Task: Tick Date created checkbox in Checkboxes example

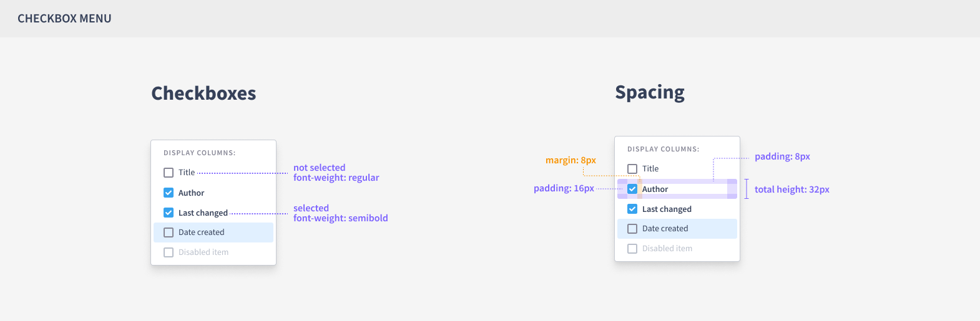Action: pos(169,232)
